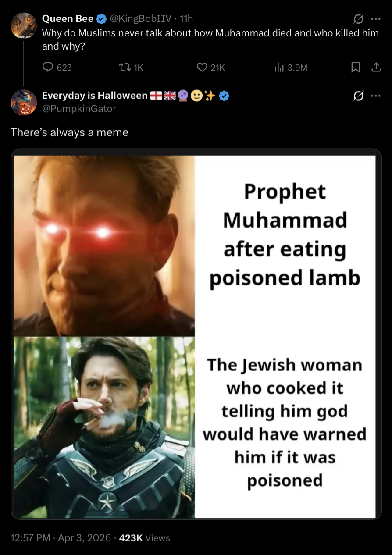Screen dimensions: 392x555
Task: Click the 11h timestamp on Queen Bee's tweet
Action: coord(186,18)
